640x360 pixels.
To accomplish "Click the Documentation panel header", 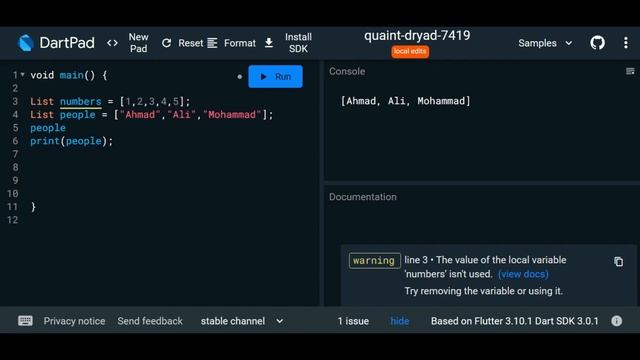I will (x=363, y=197).
